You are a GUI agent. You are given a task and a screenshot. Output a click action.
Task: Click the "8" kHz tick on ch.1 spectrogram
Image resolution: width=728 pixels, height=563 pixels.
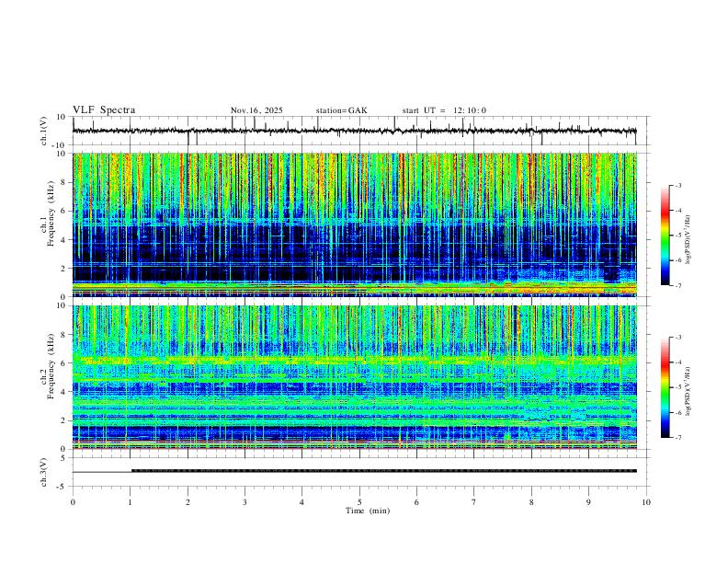click(64, 182)
